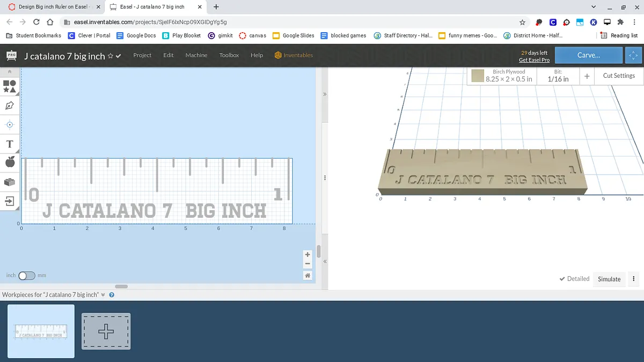Select the Shapes tool in left sidebar

tap(10, 86)
